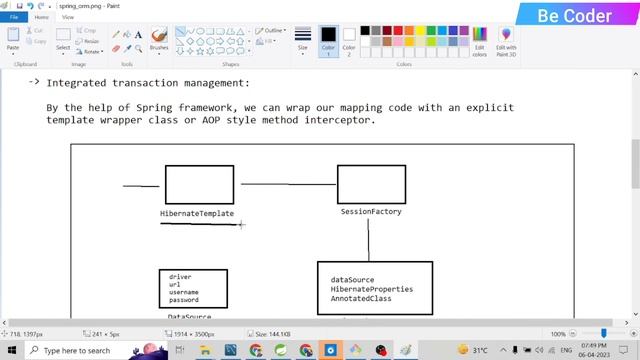
Task: Select the Fill with color bucket tool
Action: pos(127,35)
